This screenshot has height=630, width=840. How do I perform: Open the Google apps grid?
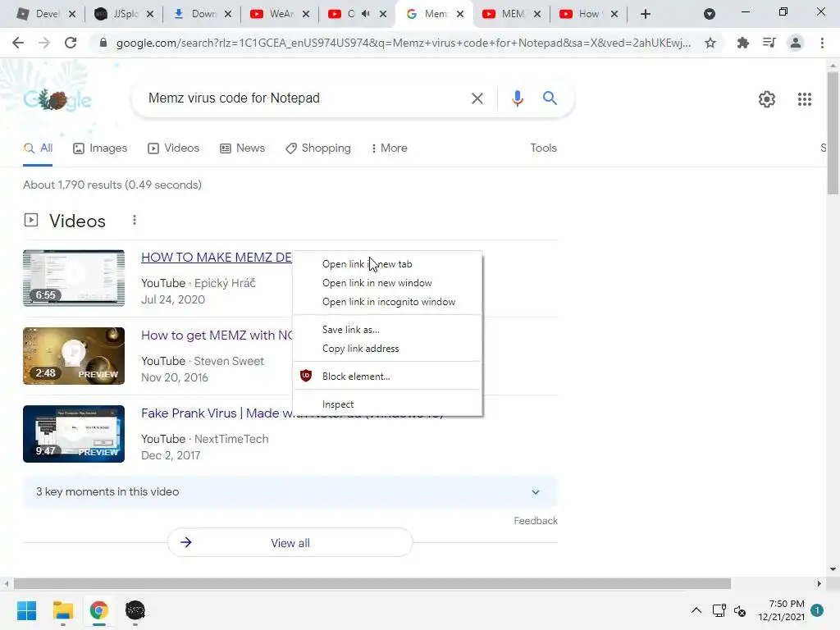(804, 99)
